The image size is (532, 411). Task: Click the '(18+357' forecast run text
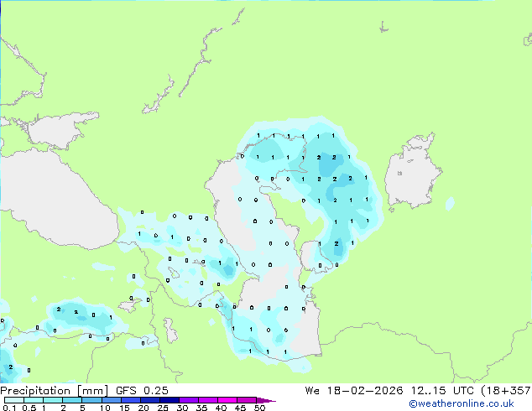506,391
